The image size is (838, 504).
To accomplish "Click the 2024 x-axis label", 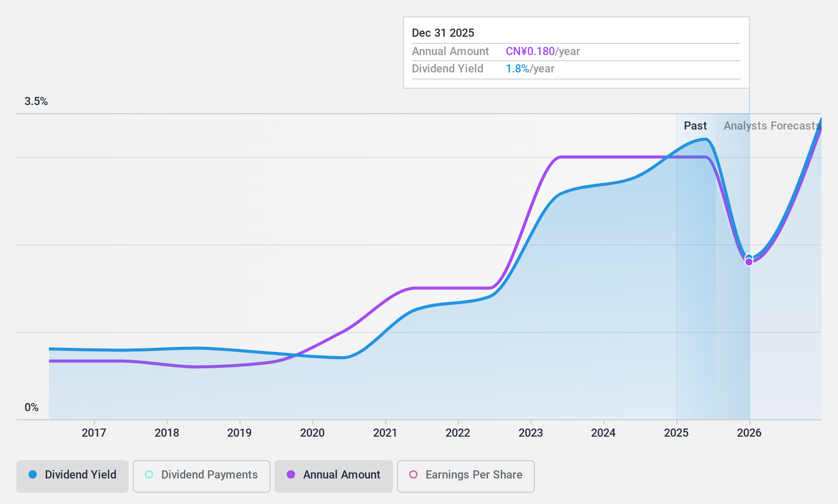I will point(603,433).
